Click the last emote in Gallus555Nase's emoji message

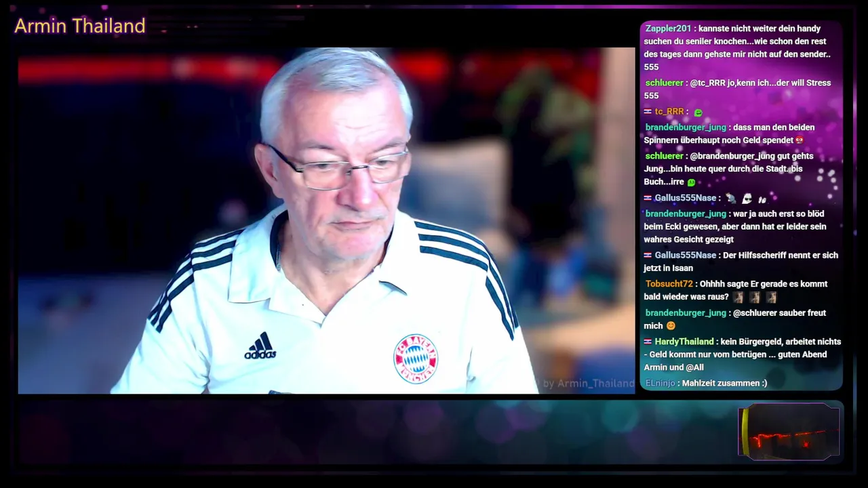[762, 199]
